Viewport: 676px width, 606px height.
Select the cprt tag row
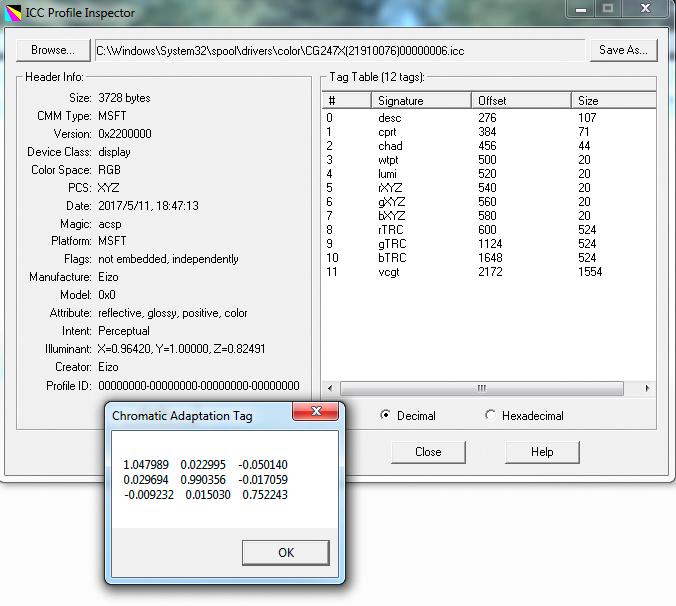tap(489, 132)
